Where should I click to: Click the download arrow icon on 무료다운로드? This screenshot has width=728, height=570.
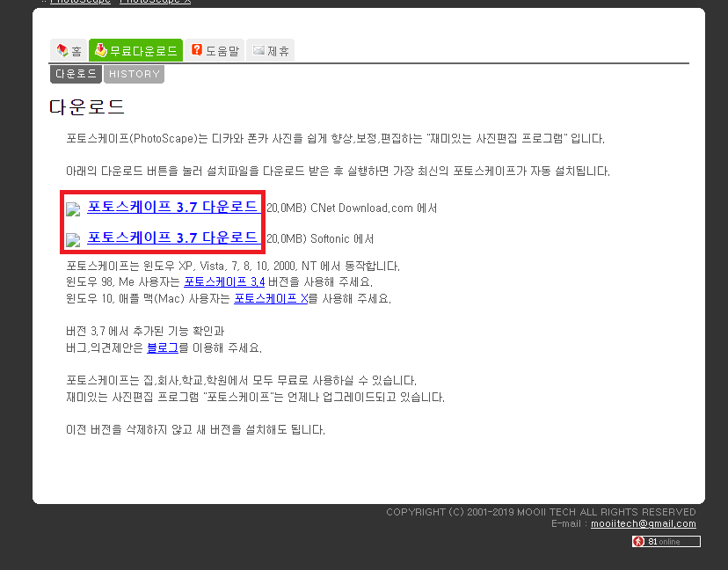pos(101,50)
